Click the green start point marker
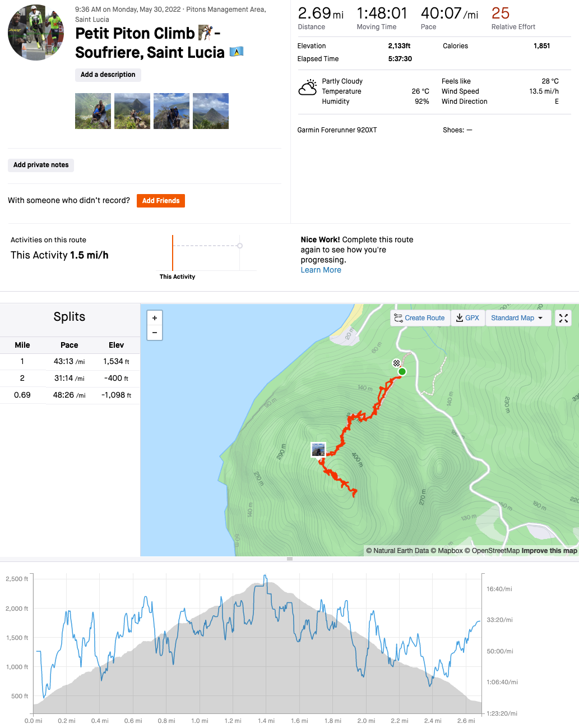579x728 pixels. pos(402,371)
